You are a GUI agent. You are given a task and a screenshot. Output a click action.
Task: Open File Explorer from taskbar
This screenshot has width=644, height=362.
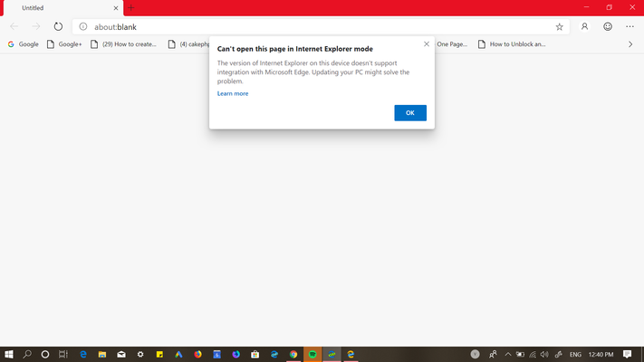[x=101, y=354]
